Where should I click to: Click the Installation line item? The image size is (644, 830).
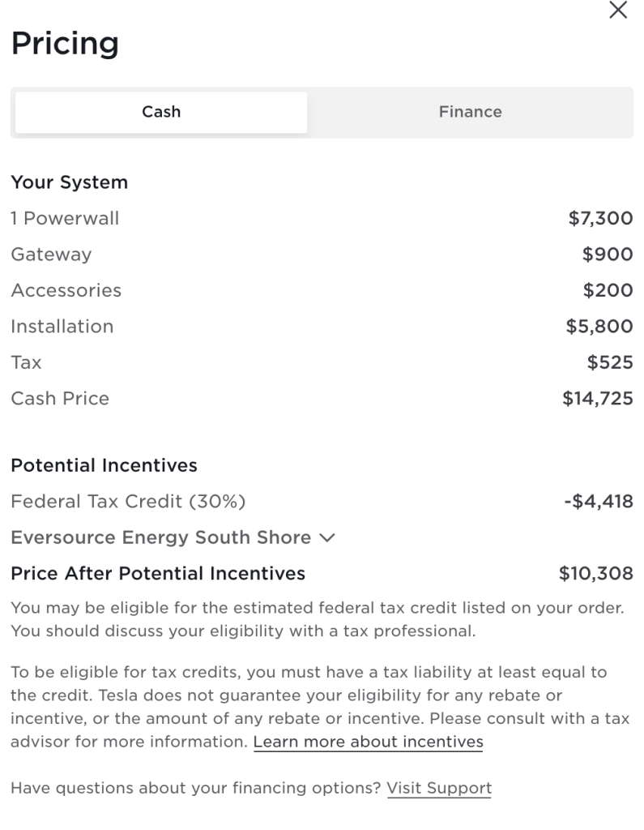point(62,327)
